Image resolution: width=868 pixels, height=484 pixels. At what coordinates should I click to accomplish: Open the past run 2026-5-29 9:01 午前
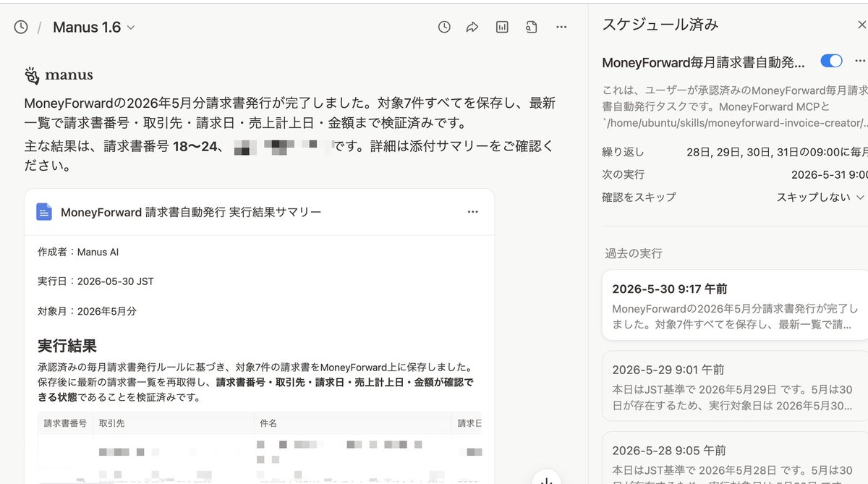734,386
